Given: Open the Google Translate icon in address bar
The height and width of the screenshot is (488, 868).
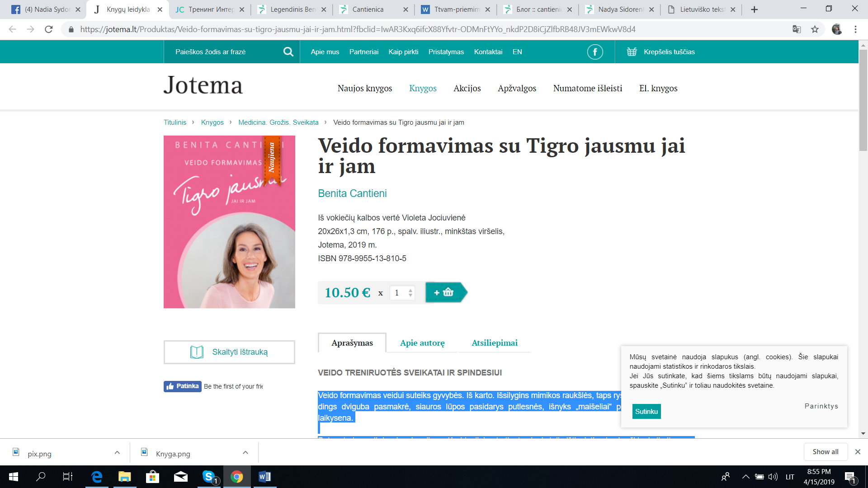Looking at the screenshot, I should 797,29.
